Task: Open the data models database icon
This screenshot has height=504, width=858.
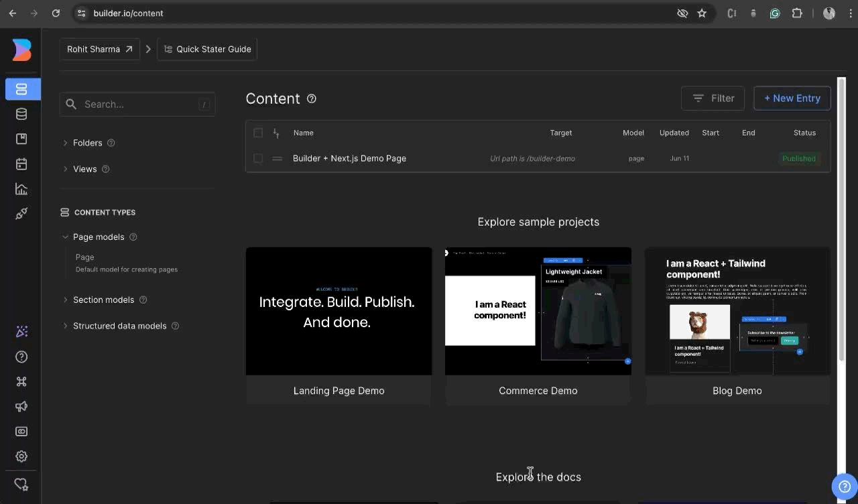Action: 21,114
